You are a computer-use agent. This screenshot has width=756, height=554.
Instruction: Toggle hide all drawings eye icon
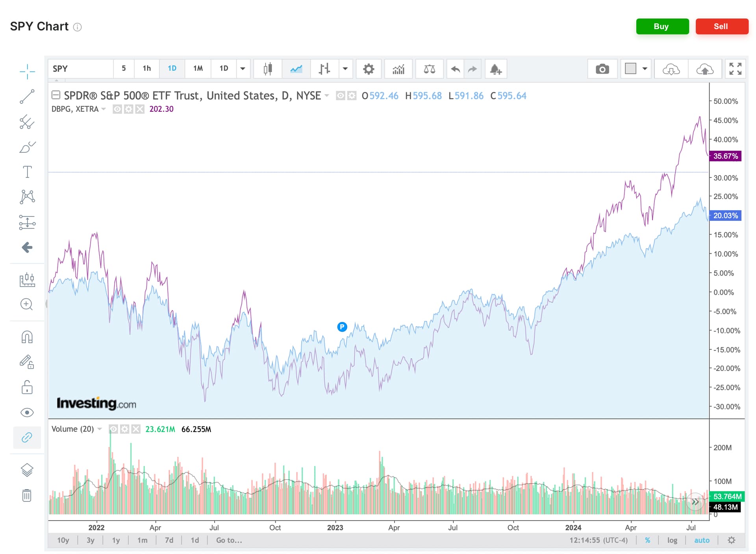point(27,412)
